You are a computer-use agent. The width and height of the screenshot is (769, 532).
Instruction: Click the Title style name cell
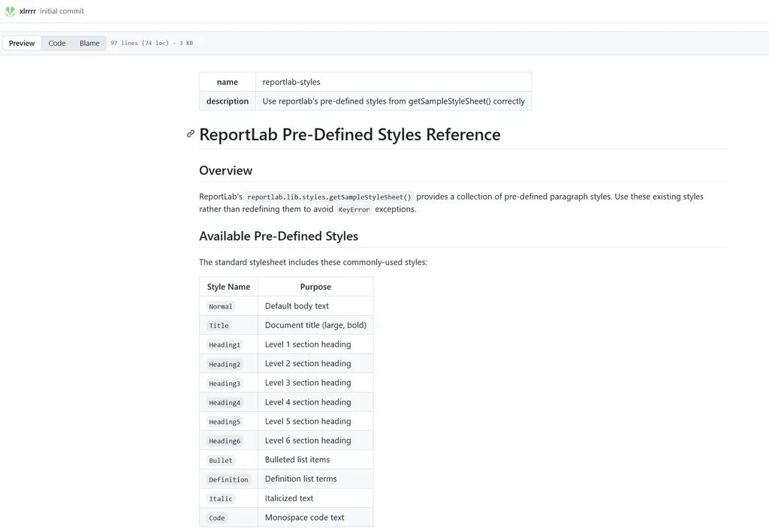coord(228,325)
